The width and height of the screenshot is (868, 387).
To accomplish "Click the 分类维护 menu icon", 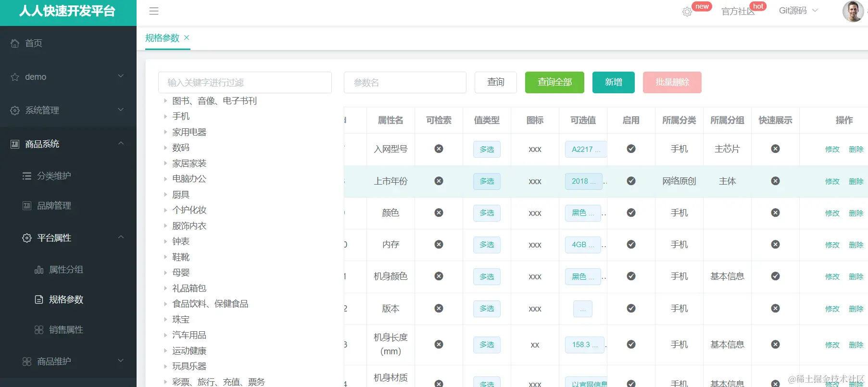I will point(27,176).
